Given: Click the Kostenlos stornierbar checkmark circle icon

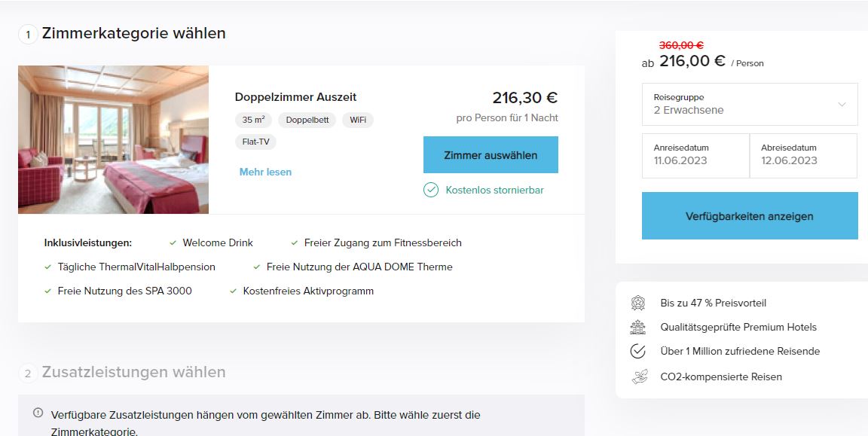Looking at the screenshot, I should (431, 190).
